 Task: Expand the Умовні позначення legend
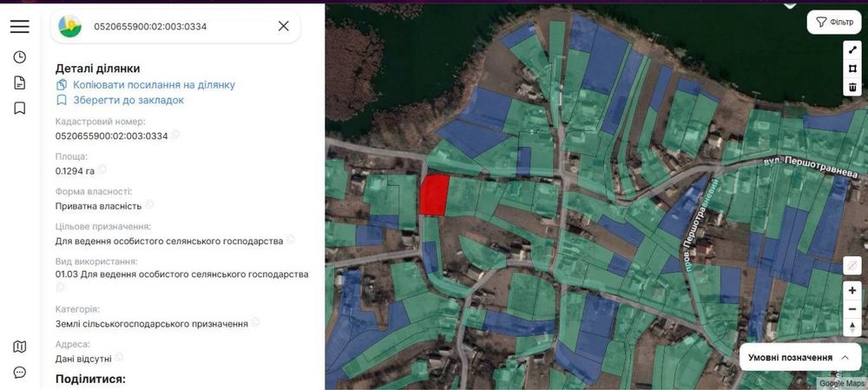(800, 357)
